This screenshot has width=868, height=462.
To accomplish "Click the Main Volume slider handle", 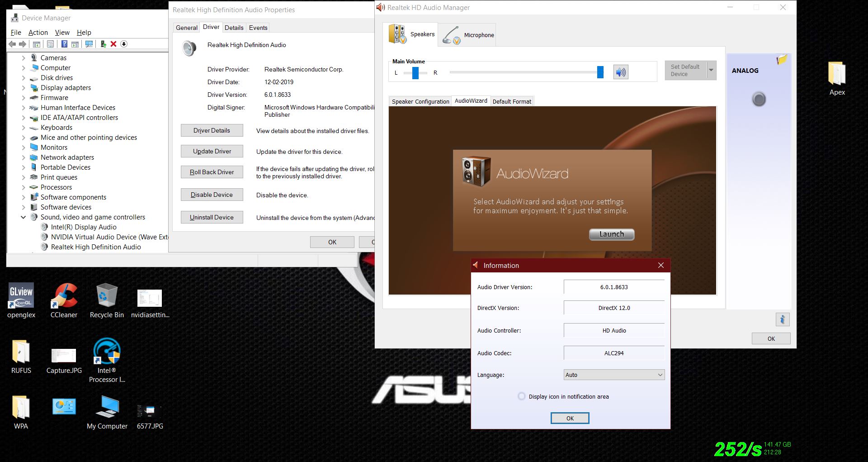I will click(600, 72).
